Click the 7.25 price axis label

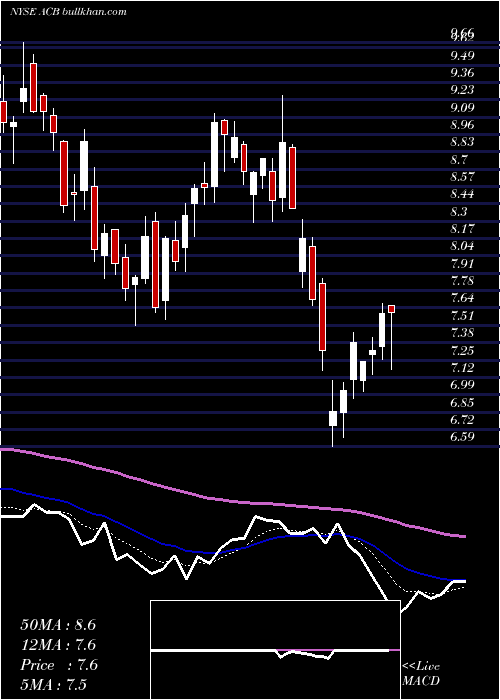(x=462, y=350)
